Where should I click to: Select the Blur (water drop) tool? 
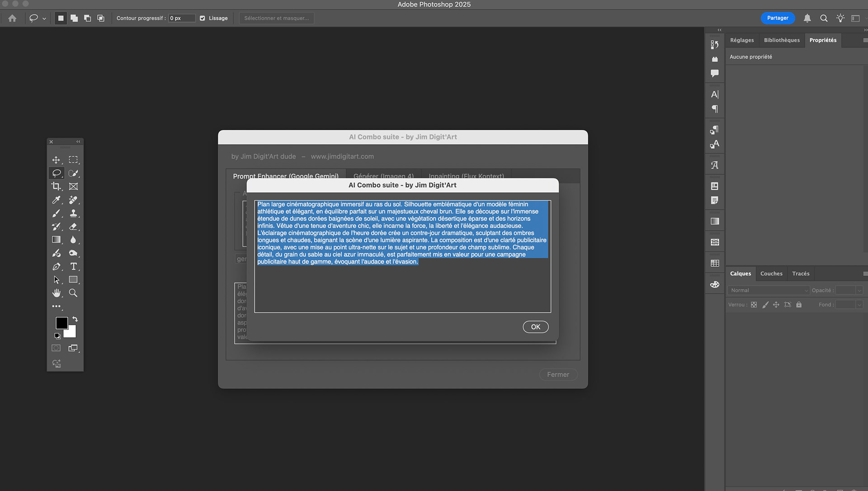[73, 240]
